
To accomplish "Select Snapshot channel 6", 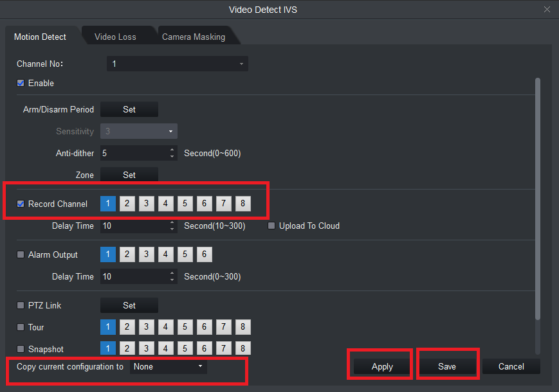I will click(205, 348).
